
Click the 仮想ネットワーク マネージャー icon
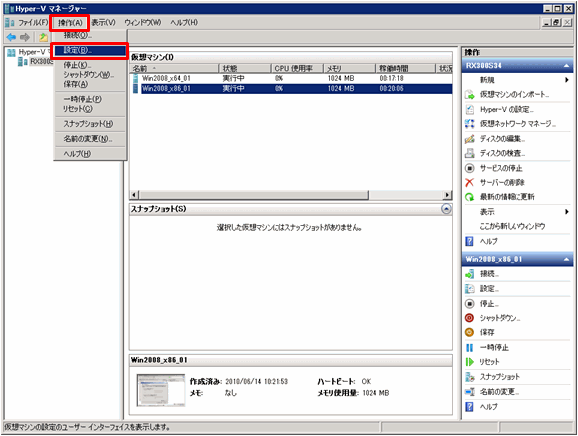(469, 124)
